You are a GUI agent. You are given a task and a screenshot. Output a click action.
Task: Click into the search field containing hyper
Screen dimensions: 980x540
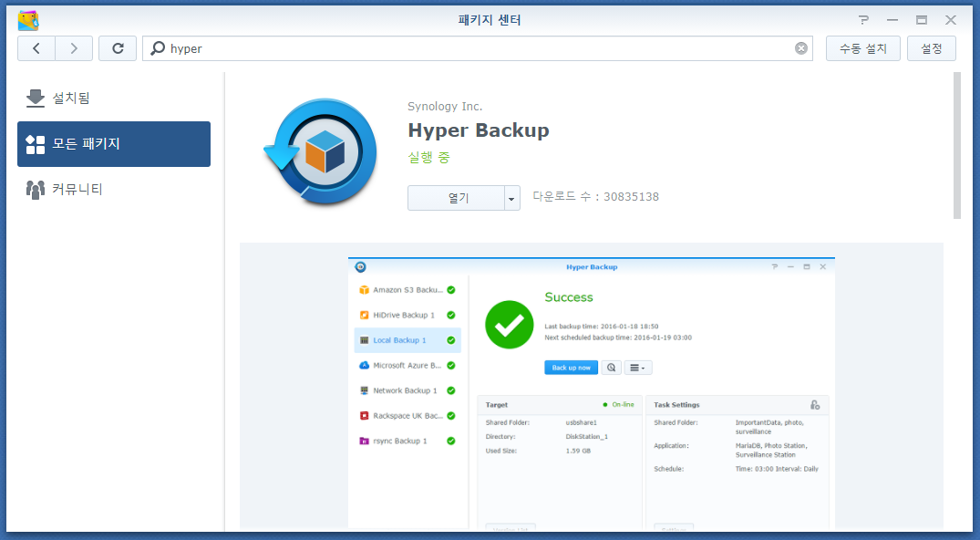coord(478,48)
